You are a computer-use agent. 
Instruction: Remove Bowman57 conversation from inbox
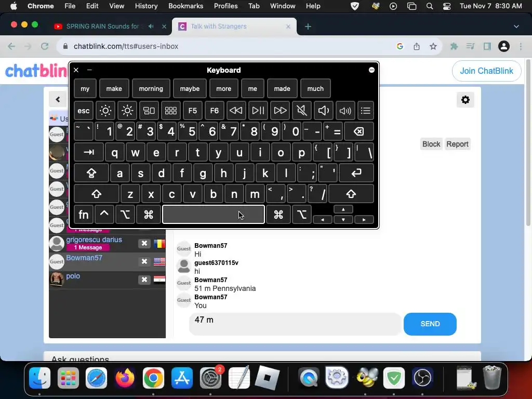(x=144, y=262)
